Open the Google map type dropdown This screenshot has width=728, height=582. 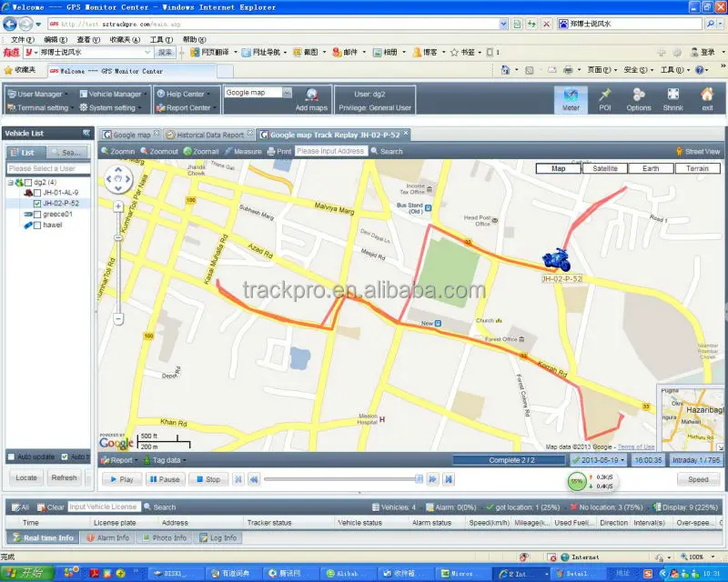(287, 93)
